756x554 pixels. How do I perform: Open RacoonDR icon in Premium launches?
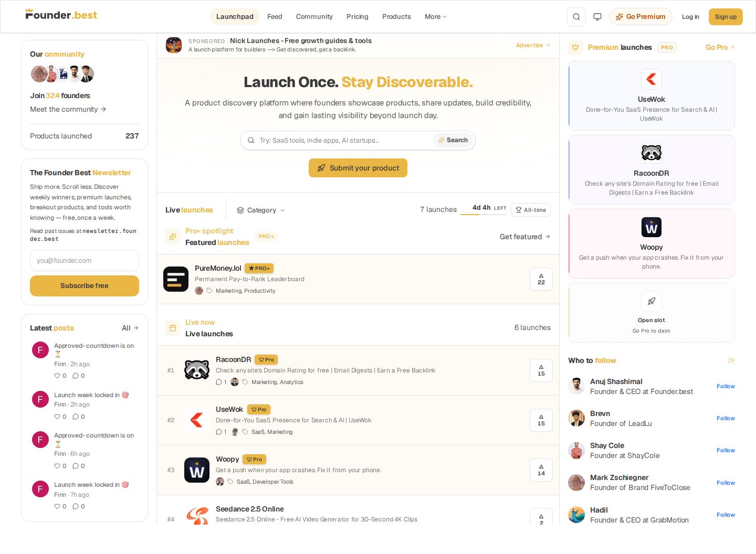point(652,153)
